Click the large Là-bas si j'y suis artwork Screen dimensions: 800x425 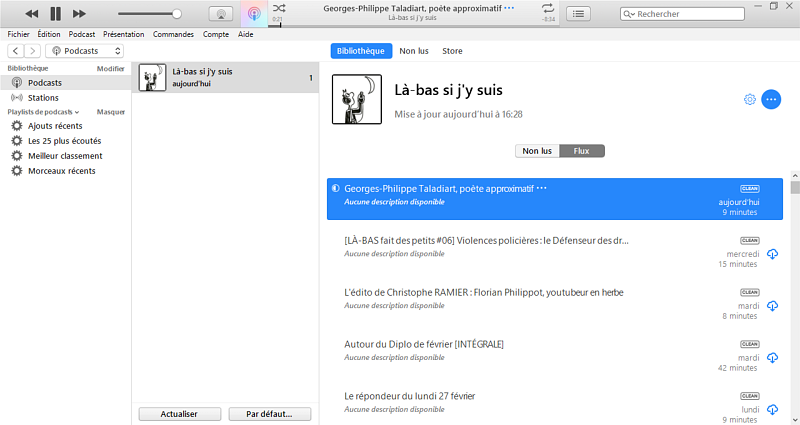pyautogui.click(x=357, y=99)
